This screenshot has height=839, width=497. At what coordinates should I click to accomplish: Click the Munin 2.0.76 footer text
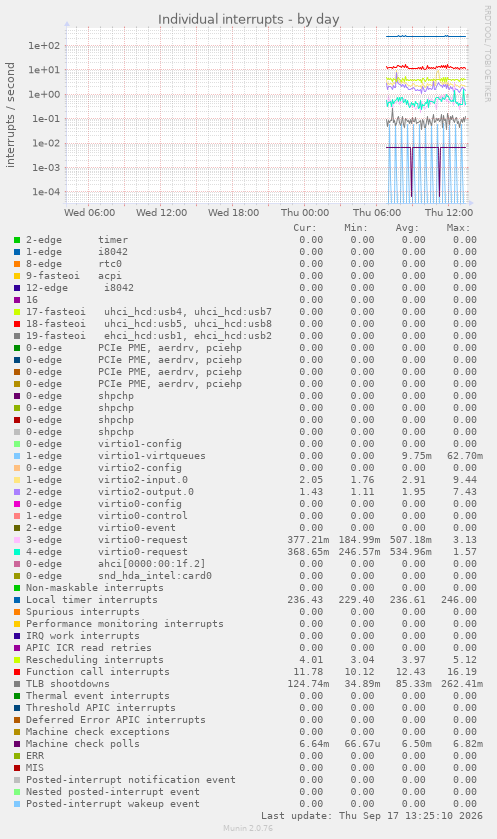point(248,828)
